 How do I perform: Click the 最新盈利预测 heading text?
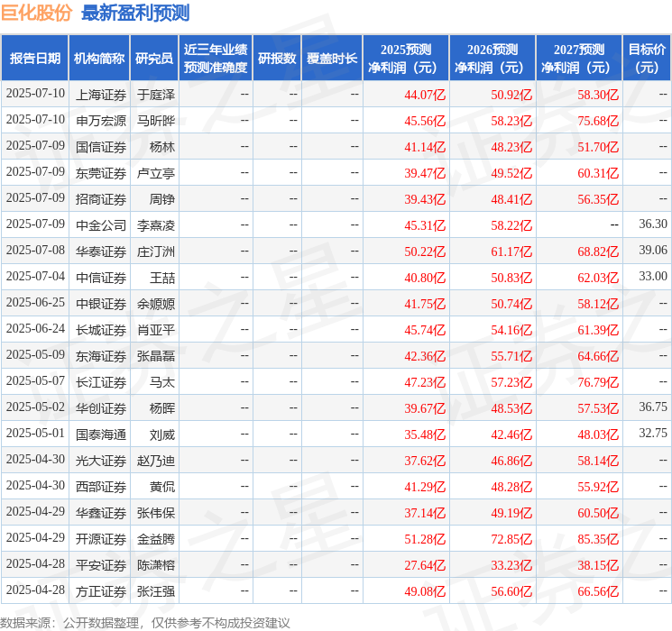135,13
